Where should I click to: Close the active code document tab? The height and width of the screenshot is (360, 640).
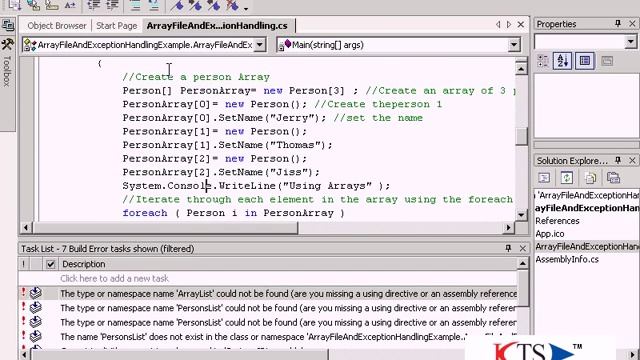coord(521,24)
